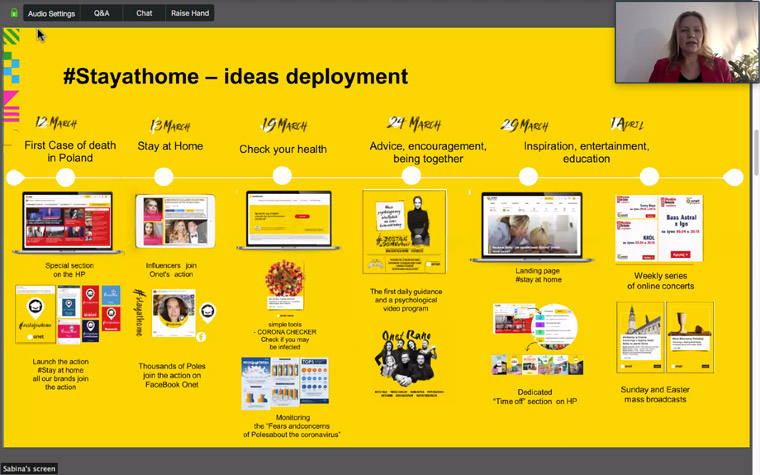Click the yellow laptop screen under "Check your health"

pyautogui.click(x=289, y=220)
